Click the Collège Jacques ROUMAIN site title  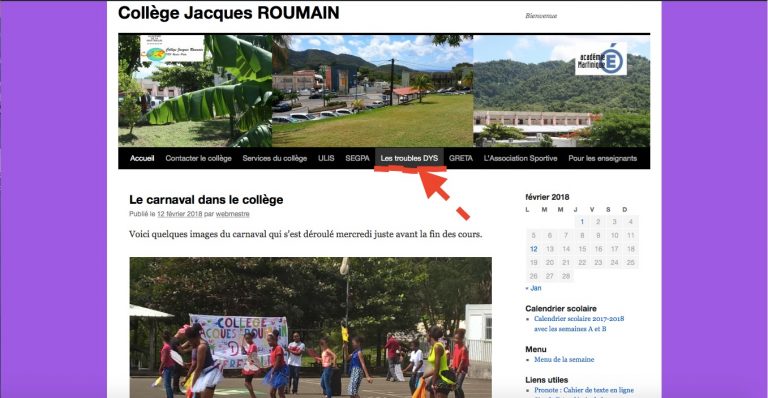[229, 13]
